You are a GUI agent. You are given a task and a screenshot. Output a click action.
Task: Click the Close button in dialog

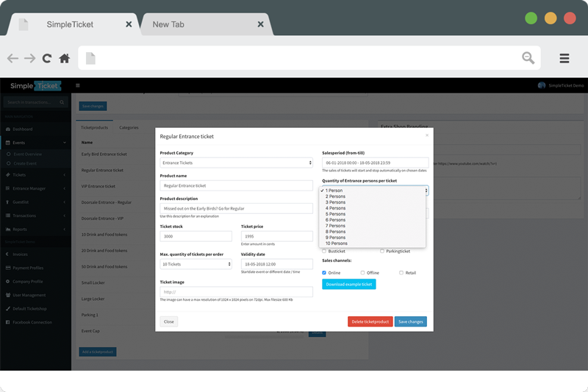[169, 321]
